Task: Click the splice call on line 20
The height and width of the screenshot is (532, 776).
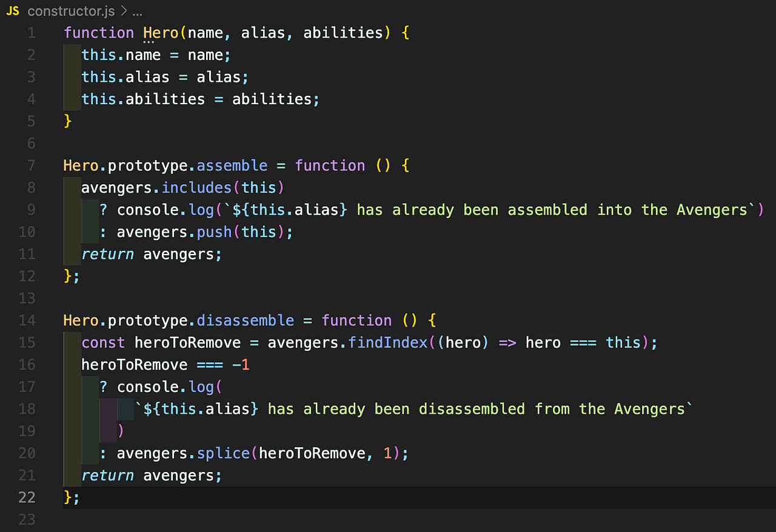Action: [x=224, y=453]
